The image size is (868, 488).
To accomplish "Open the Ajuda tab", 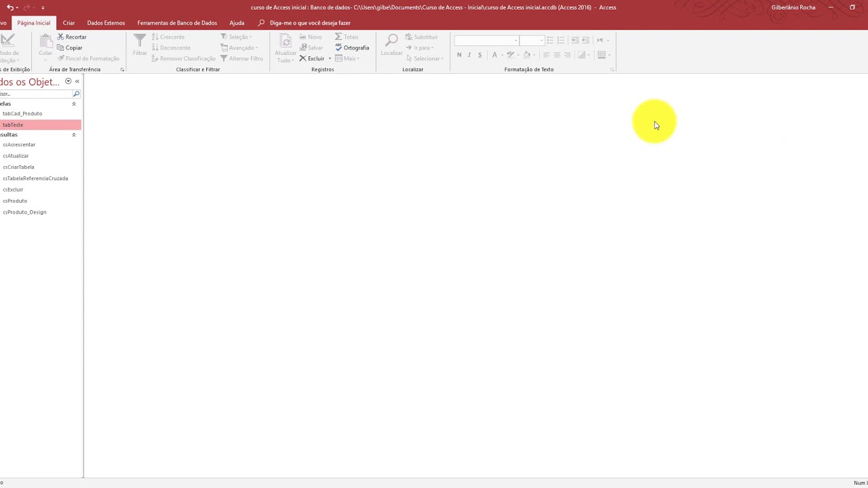I will (237, 23).
